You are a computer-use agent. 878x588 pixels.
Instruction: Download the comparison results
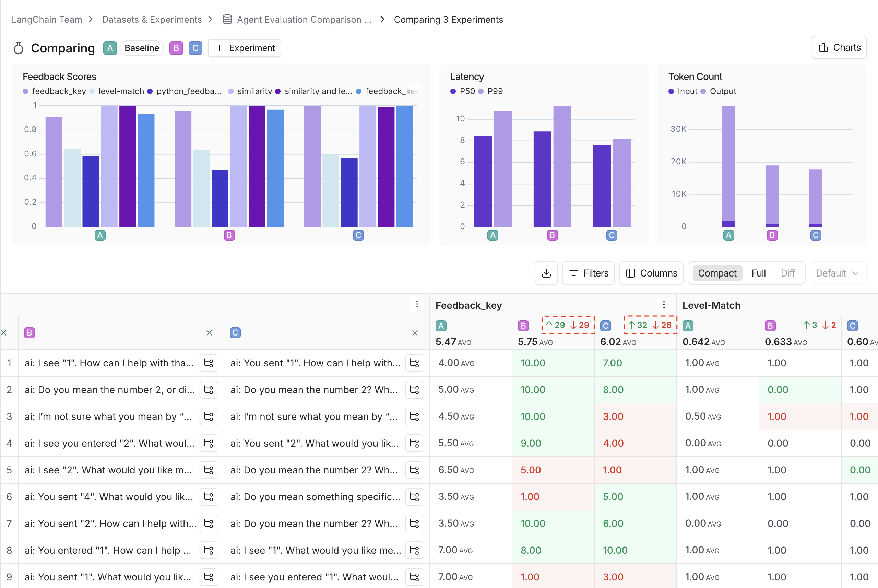pyautogui.click(x=546, y=273)
